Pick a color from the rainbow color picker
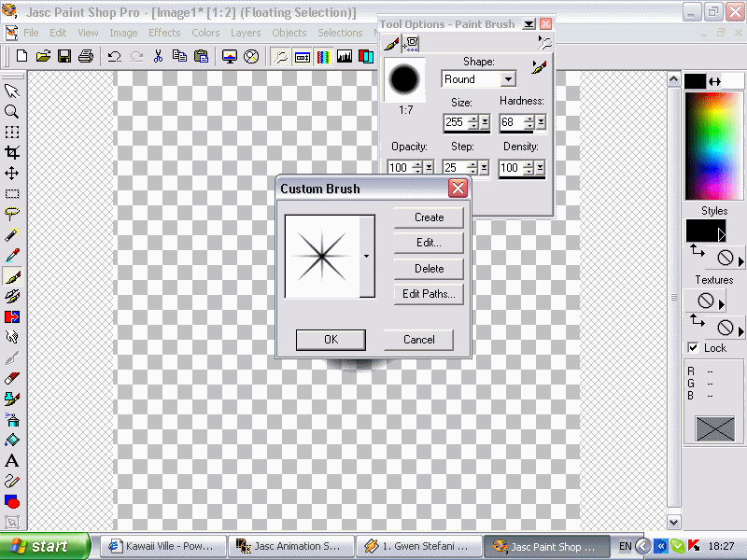Viewport: 747px width, 560px height. 713,146
